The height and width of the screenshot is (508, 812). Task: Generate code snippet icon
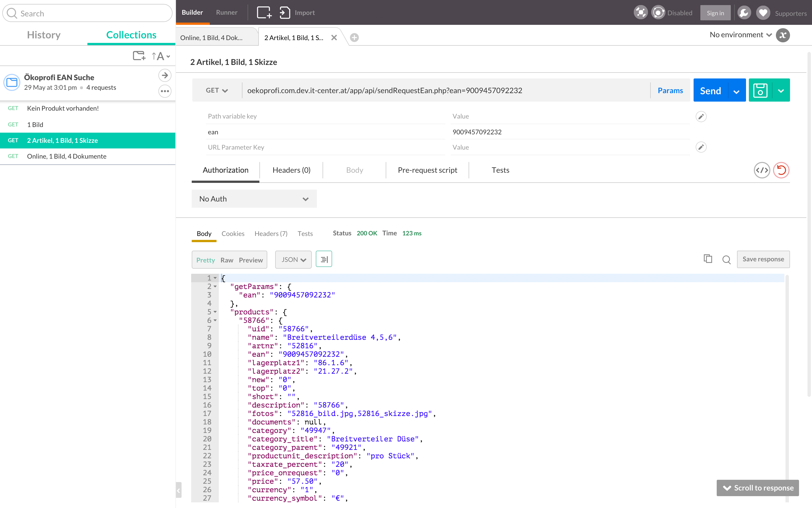pos(762,170)
